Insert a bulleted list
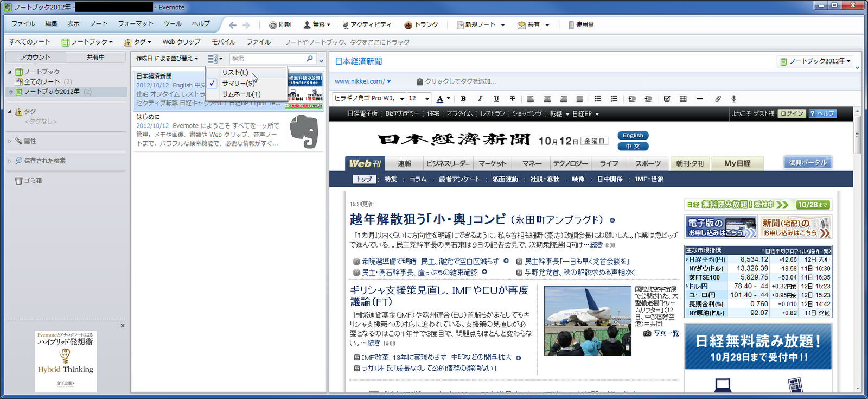The image size is (868, 399). coord(597,99)
